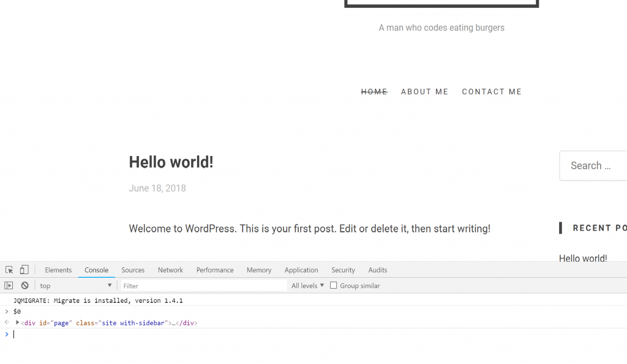Open the Performance tab
This screenshot has height=364, width=627.
(x=215, y=270)
